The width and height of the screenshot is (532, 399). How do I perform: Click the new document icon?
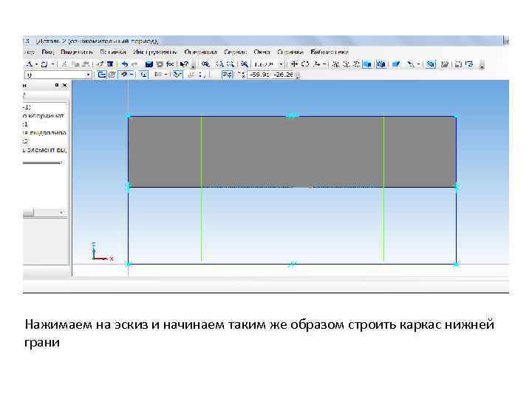(x=44, y=64)
